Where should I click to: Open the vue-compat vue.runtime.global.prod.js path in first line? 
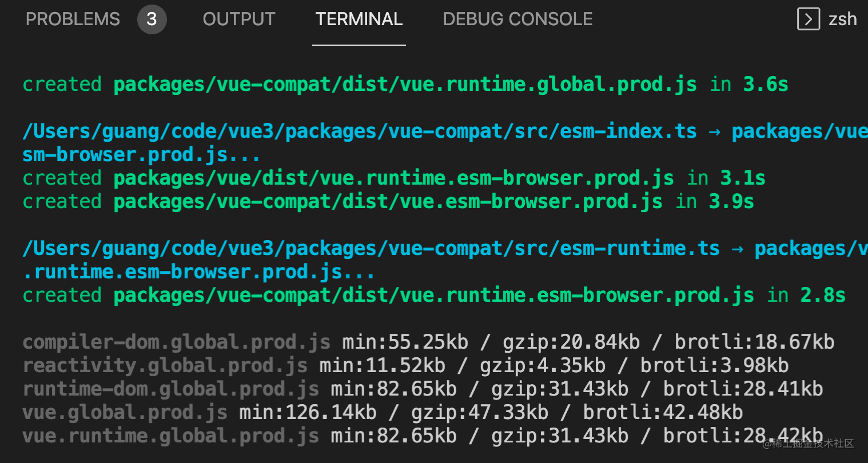click(x=405, y=85)
